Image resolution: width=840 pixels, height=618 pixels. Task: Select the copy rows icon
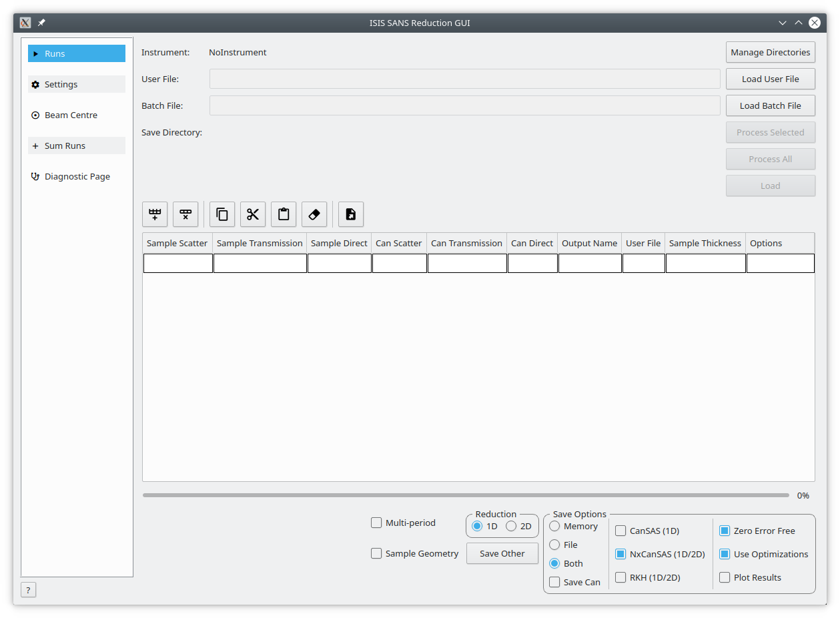click(222, 214)
